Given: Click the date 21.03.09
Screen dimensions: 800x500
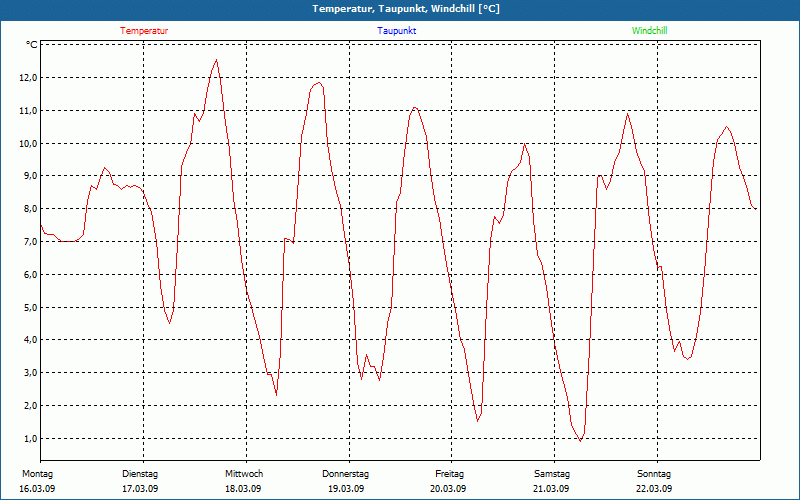Looking at the screenshot, I should 551,489.
